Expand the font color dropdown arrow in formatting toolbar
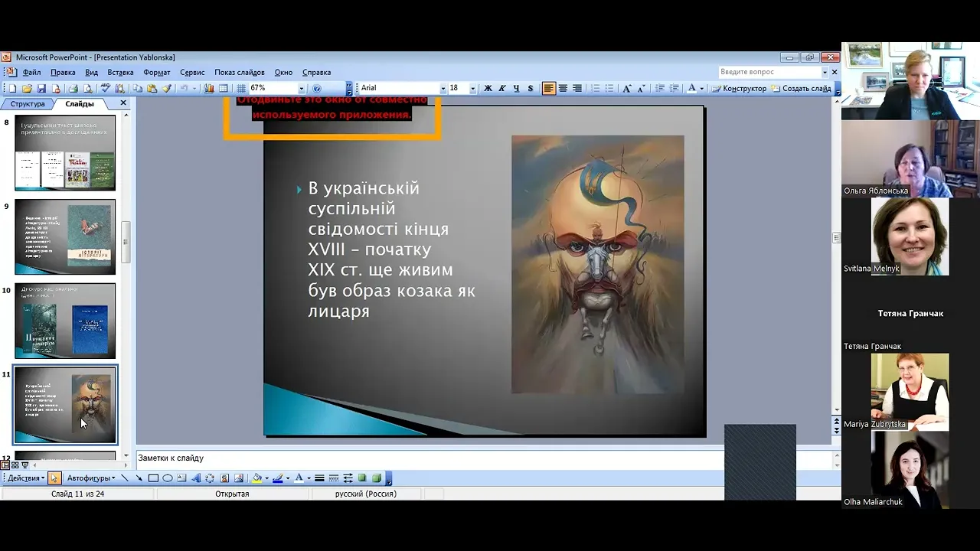The image size is (980, 551). pos(701,89)
